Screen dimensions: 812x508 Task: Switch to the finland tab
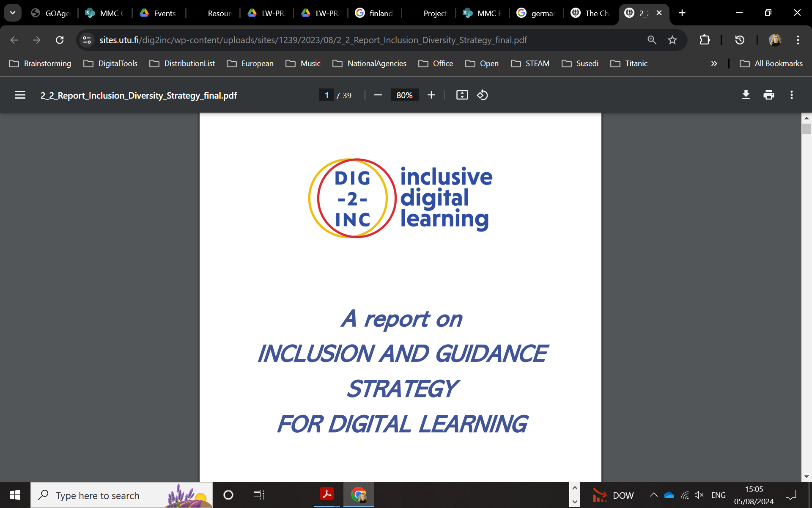click(x=374, y=13)
